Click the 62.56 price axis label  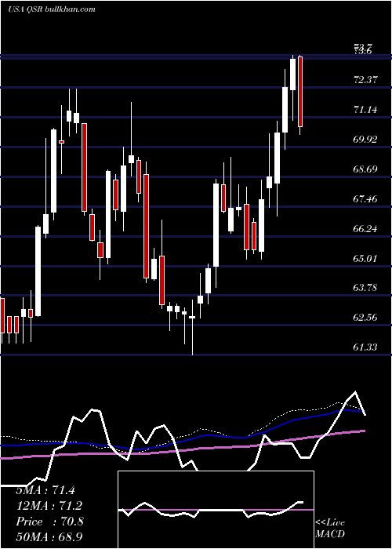[365, 318]
